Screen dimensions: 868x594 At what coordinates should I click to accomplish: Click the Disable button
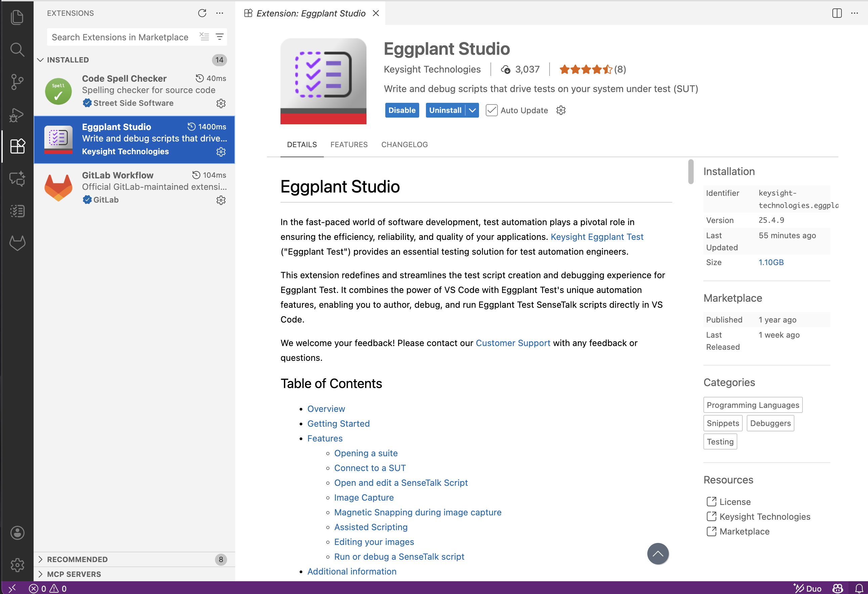click(x=402, y=110)
